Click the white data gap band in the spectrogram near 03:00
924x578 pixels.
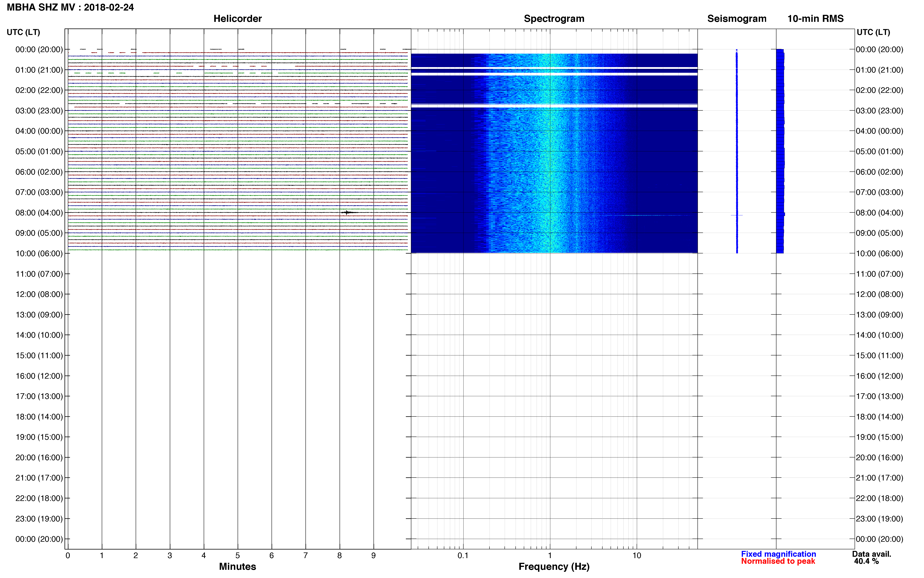coord(554,106)
